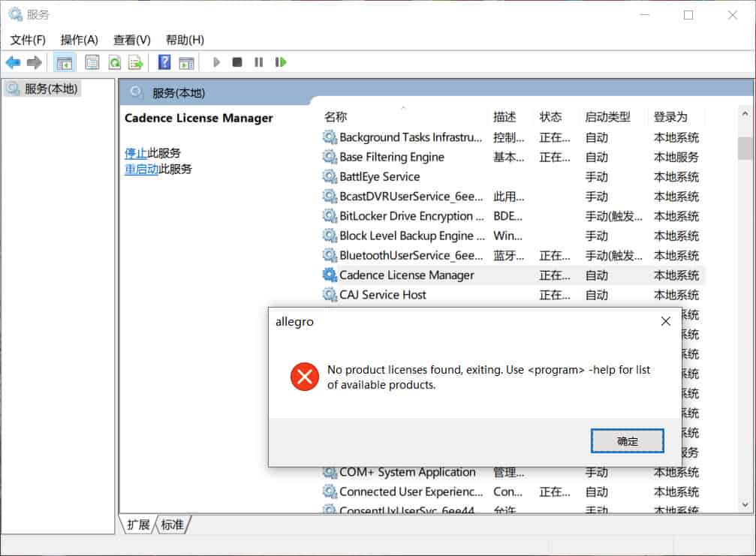756x556 pixels.
Task: Open the Properties toolbar icon
Action: pos(92,62)
